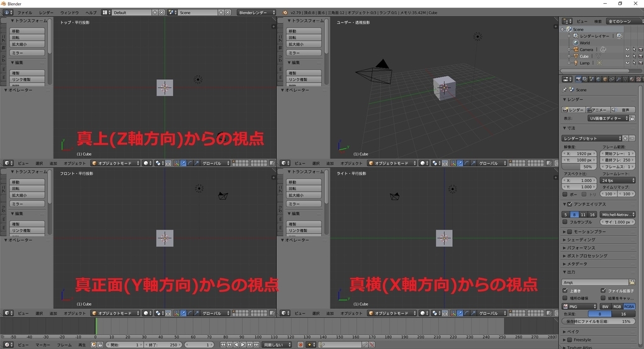Browse for the output folder
Screen dimensions: 644x349
(x=631, y=282)
